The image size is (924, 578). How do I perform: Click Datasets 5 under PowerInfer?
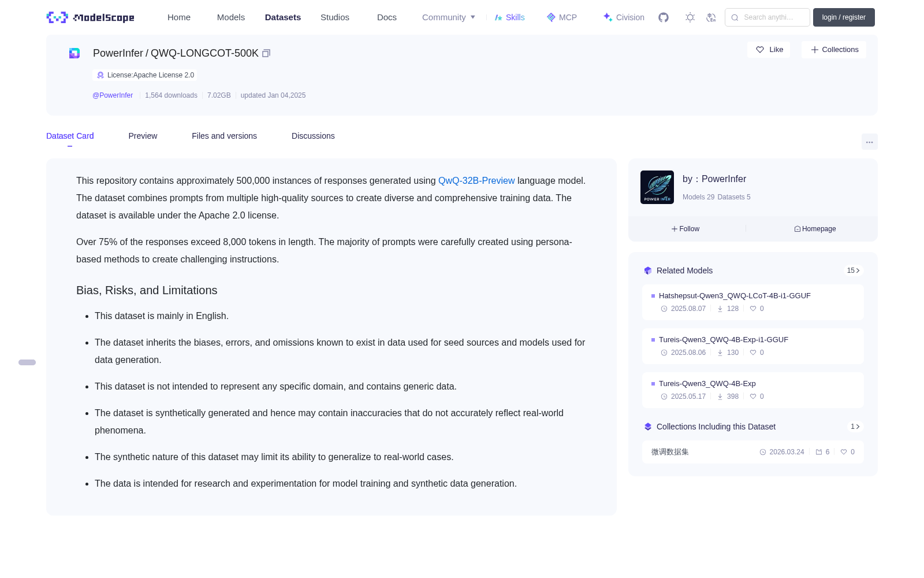click(x=734, y=197)
